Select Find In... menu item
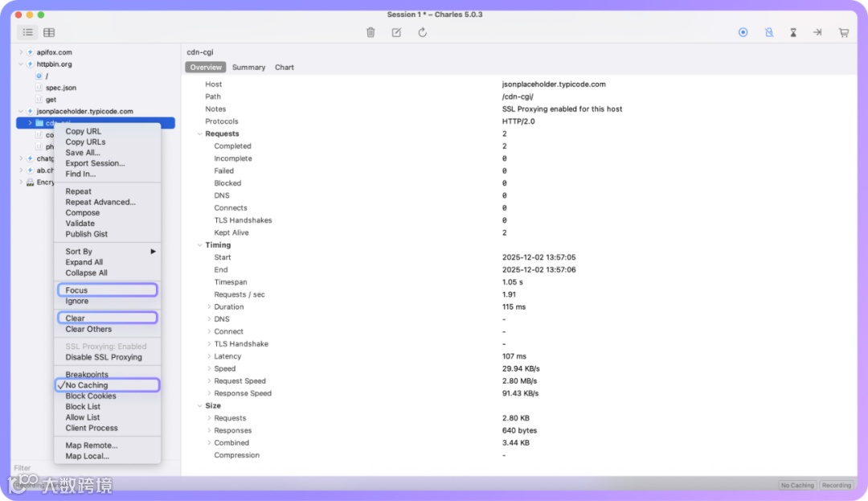Screen dimensions: 868x501 [108, 174]
